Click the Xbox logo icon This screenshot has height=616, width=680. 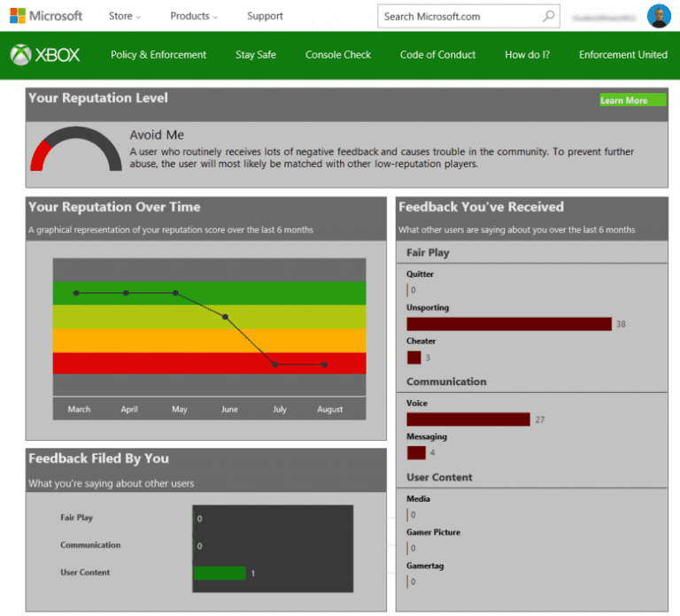point(22,55)
